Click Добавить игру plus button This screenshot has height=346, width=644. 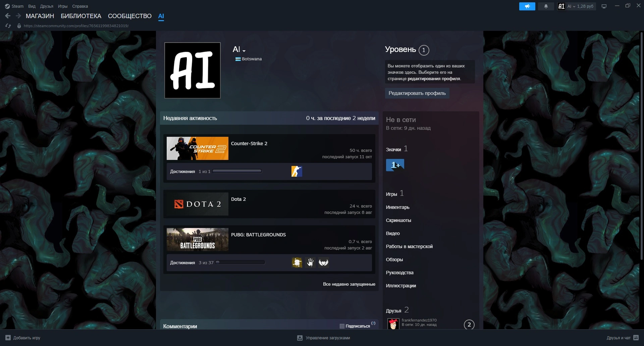click(8, 338)
